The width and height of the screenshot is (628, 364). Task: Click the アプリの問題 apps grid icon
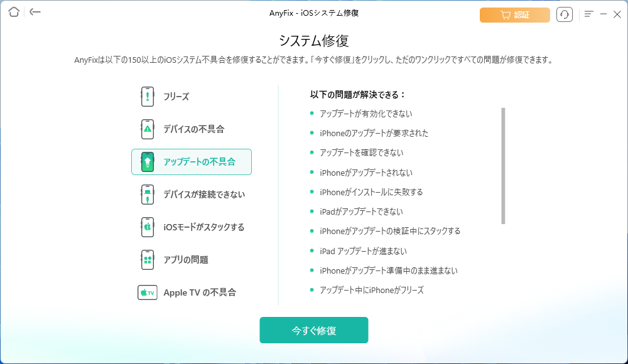click(x=148, y=259)
